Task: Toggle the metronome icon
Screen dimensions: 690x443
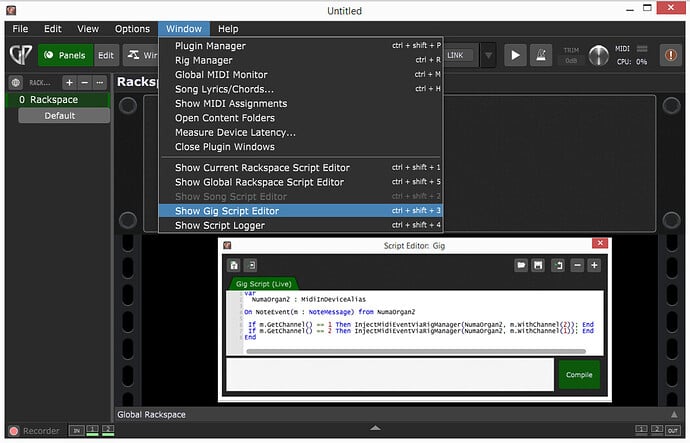Action: coord(541,55)
